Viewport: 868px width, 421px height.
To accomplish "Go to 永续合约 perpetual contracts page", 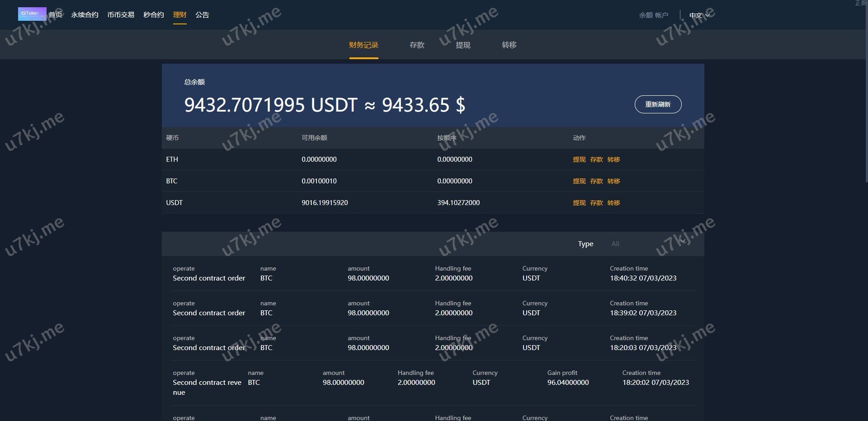I will coord(85,15).
